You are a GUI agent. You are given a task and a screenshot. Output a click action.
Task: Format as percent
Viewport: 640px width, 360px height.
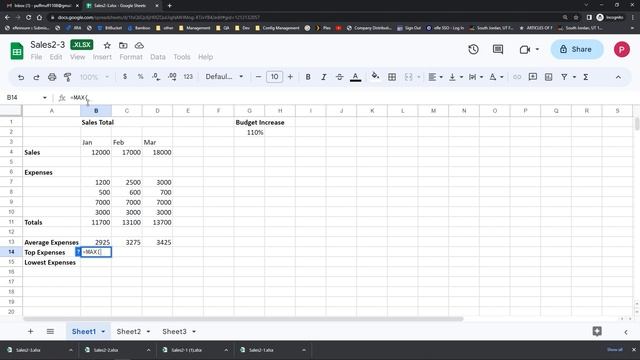pyautogui.click(x=140, y=77)
